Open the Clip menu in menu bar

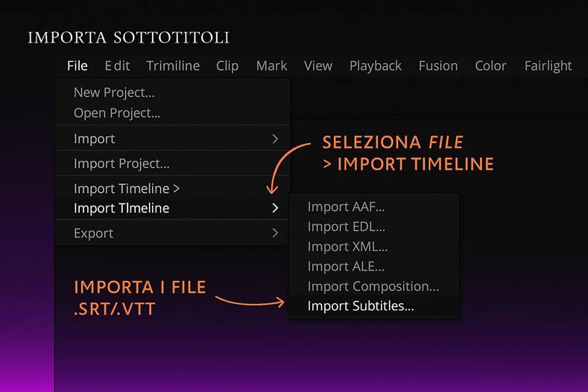point(227,66)
